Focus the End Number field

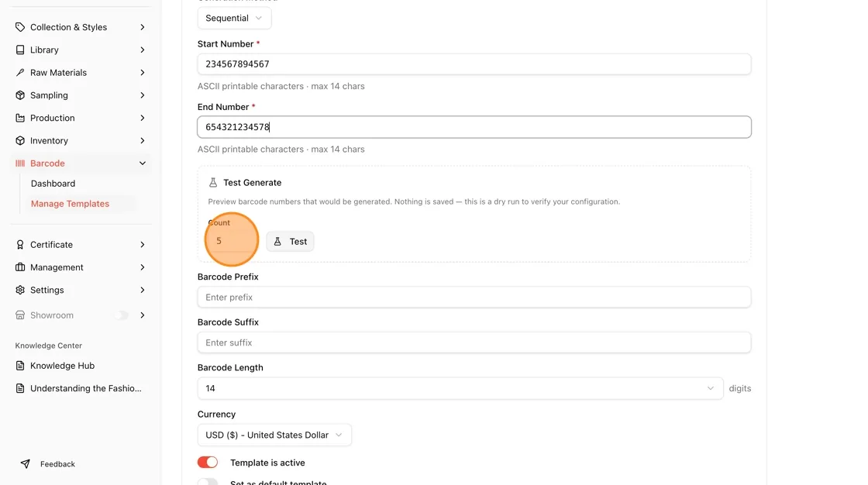474,127
